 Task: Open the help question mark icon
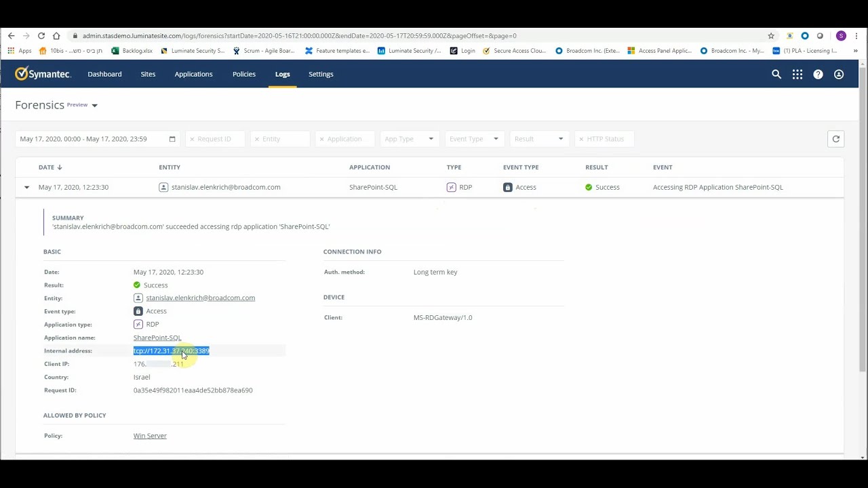[x=818, y=75]
